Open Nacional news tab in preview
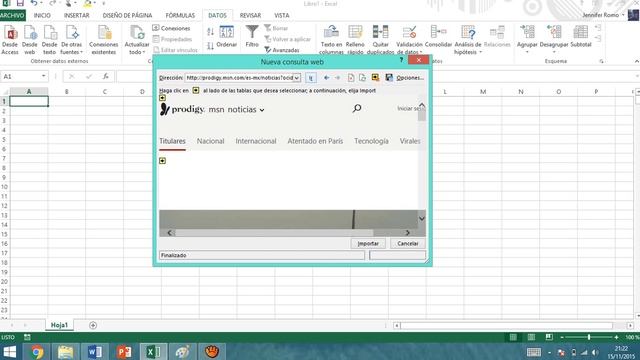This screenshot has width=640, height=360. click(x=211, y=141)
